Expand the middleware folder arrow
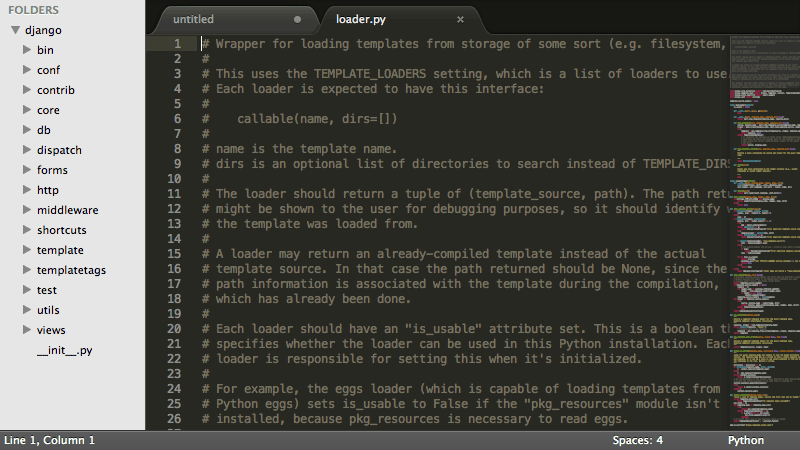Screen dimensions: 800x450 (x=27, y=210)
